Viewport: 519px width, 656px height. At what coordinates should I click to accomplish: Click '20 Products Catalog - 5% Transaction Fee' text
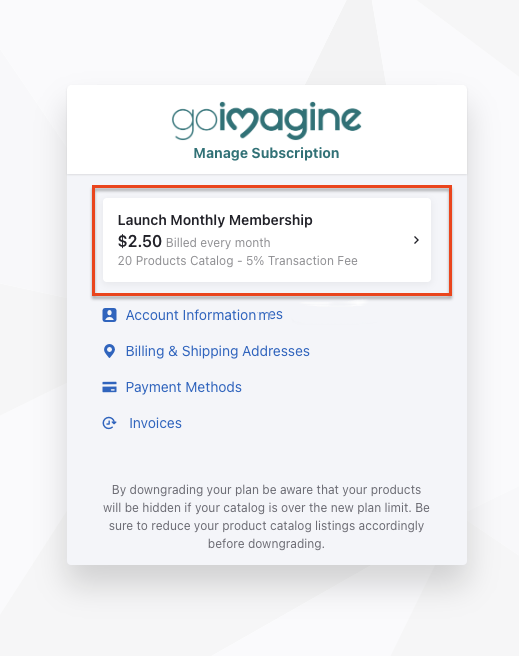pyautogui.click(x=238, y=261)
